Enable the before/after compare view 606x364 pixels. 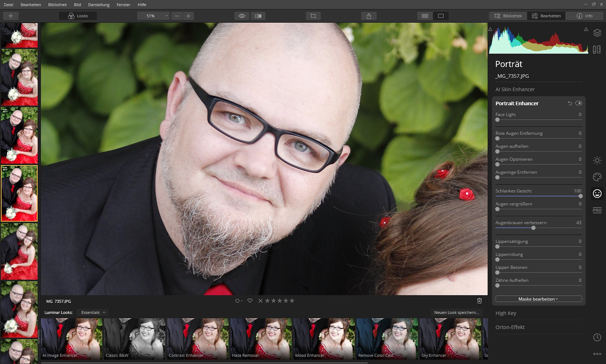coord(258,16)
